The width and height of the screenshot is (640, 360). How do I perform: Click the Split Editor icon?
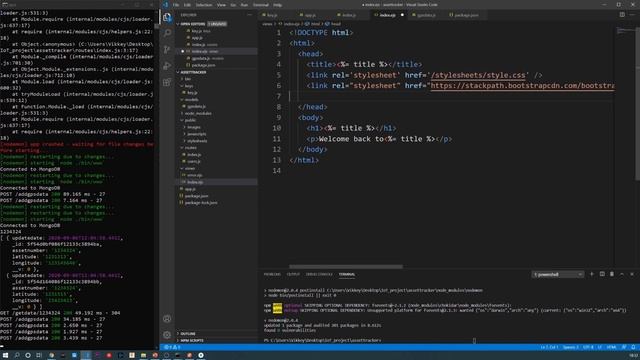coord(622,15)
